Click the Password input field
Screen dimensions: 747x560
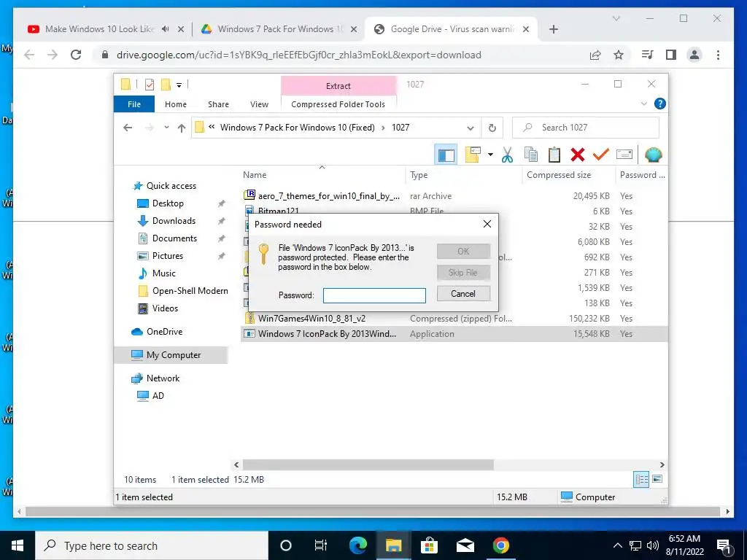374,295
